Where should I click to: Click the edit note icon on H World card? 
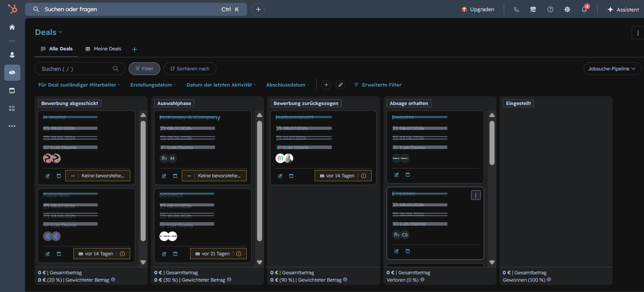pyautogui.click(x=48, y=176)
